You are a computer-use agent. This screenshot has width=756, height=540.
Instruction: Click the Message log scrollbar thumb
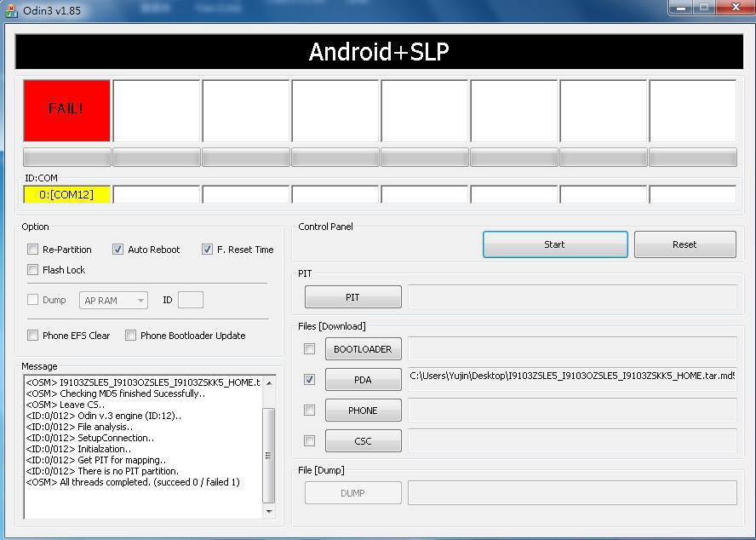click(269, 455)
